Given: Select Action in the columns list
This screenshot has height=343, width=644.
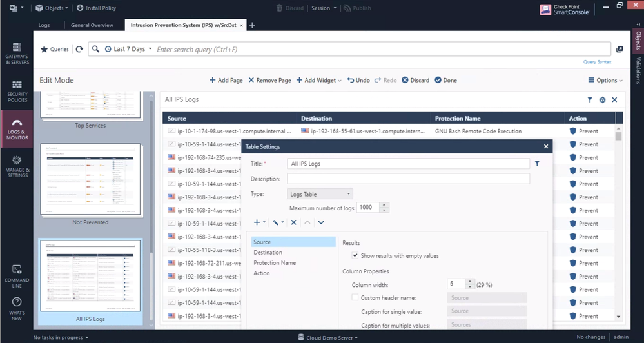Looking at the screenshot, I should click(x=293, y=273).
